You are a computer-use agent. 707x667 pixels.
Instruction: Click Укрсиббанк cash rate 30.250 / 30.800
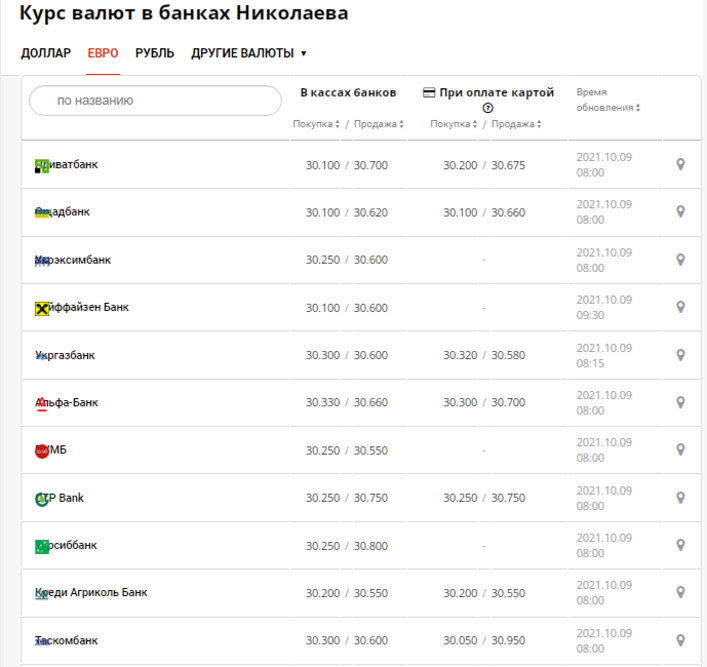coord(347,546)
